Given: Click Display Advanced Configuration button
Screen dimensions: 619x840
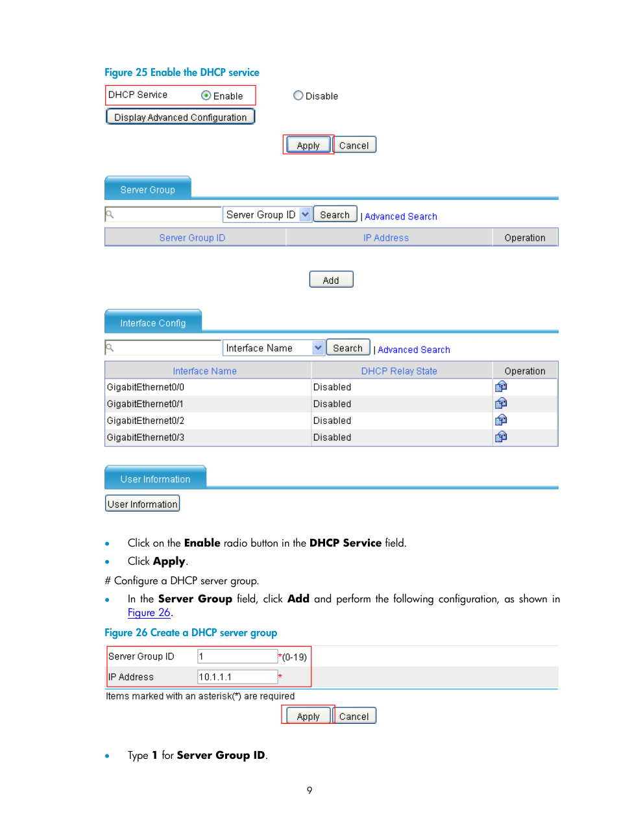Looking at the screenshot, I should [x=180, y=117].
